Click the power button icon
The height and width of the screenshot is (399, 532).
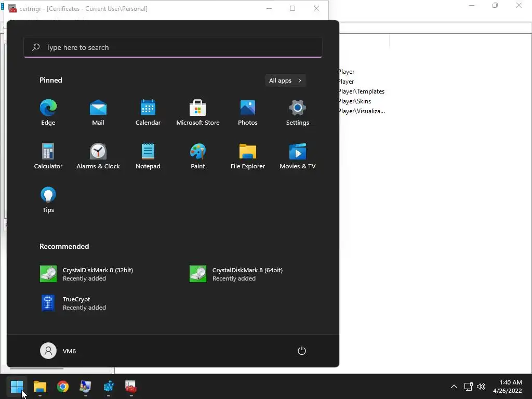pyautogui.click(x=302, y=351)
